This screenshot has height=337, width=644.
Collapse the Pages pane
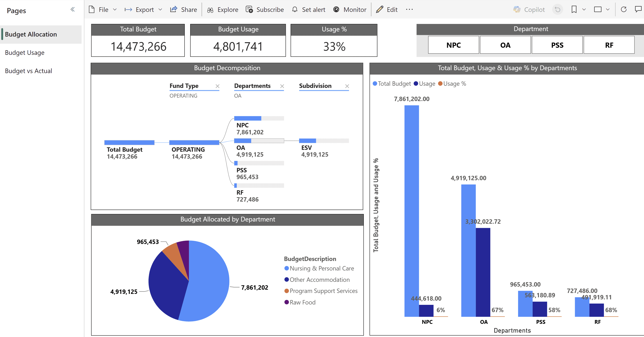coord(72,10)
